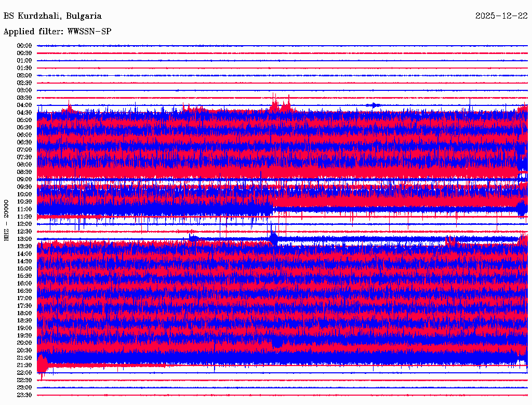Select the Applied filter WWSSN-SP text
This screenshot has height=405, width=532.
click(x=57, y=32)
